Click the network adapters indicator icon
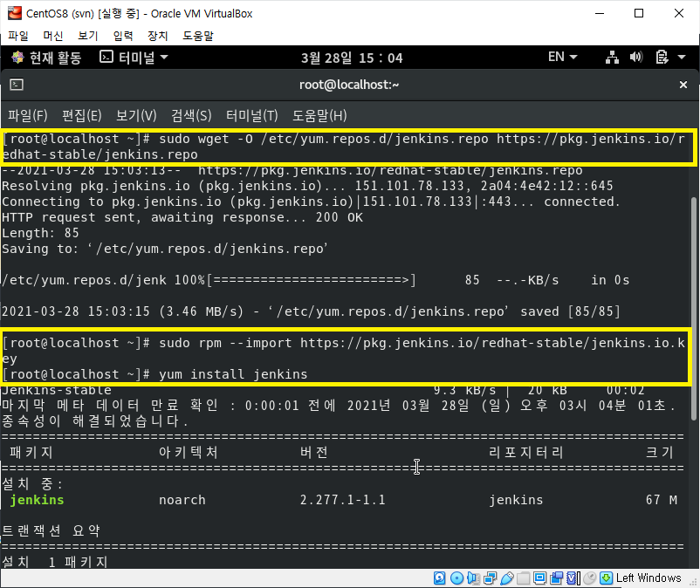The image size is (700, 588). tap(491, 578)
